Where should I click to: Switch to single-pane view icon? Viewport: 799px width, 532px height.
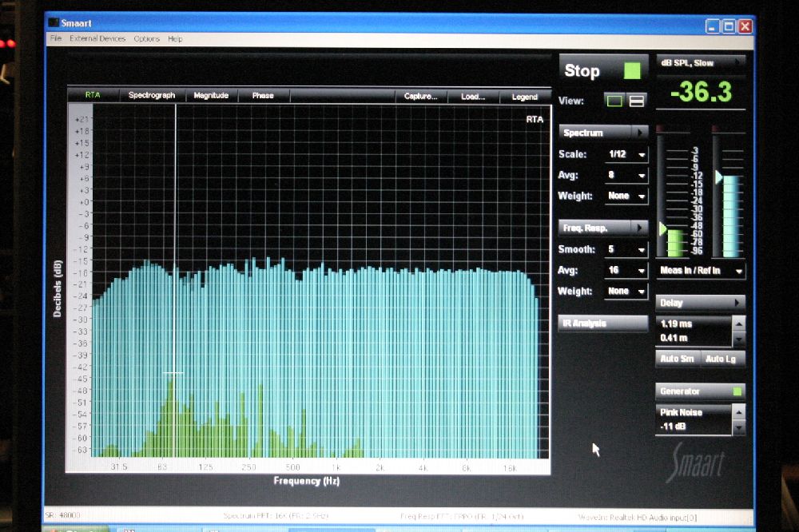coord(614,101)
